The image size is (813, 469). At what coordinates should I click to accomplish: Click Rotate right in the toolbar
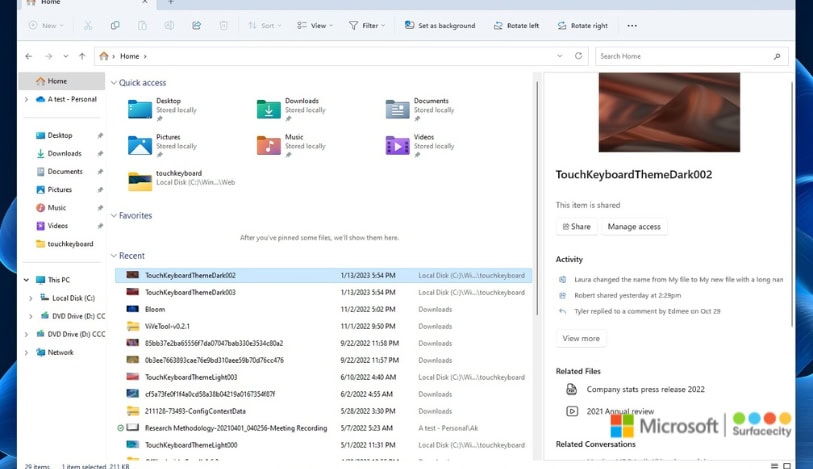tap(582, 25)
